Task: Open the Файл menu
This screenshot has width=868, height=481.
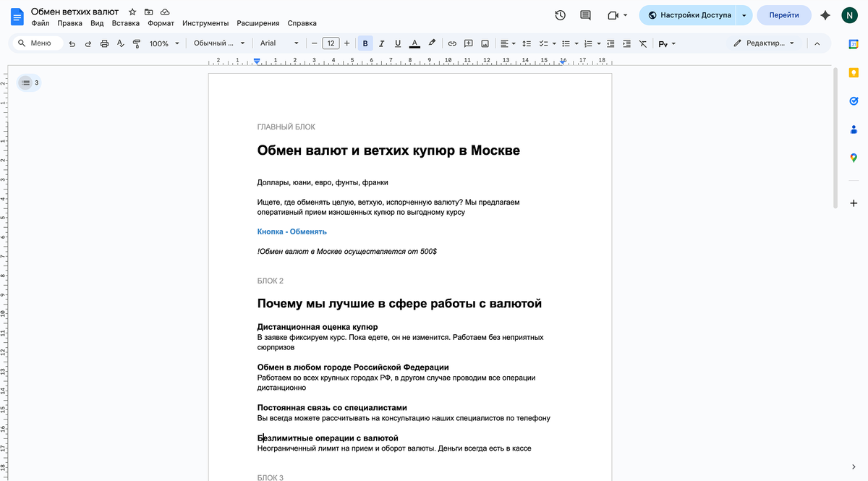Action: pos(40,23)
